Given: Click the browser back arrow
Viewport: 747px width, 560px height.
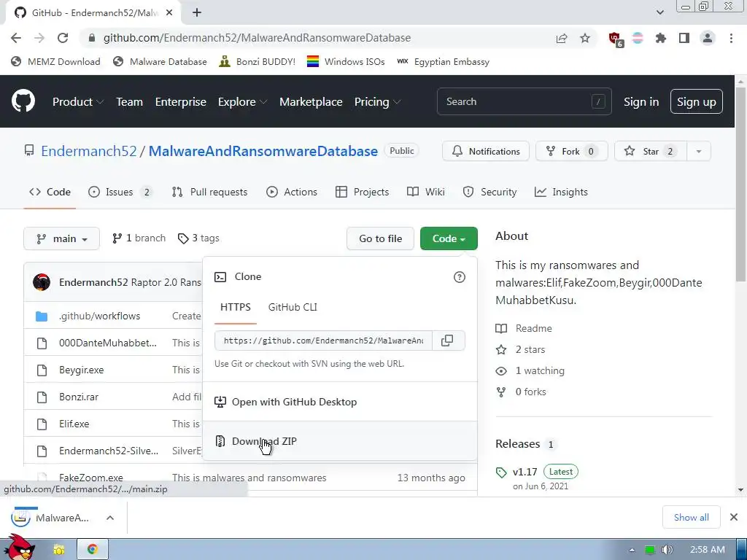Looking at the screenshot, I should (x=16, y=38).
